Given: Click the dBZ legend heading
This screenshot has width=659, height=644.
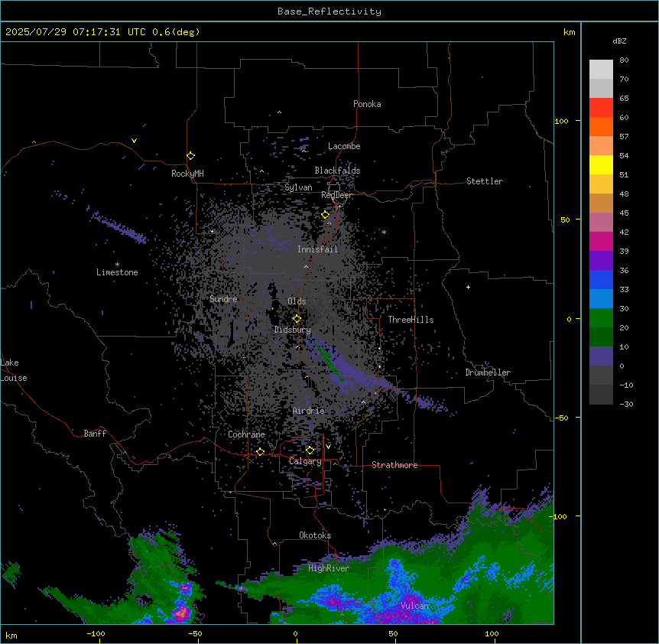Looking at the screenshot, I should click(x=619, y=41).
